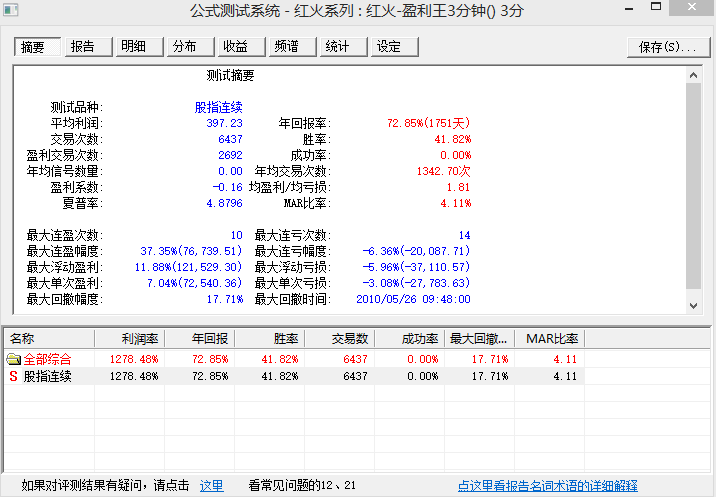Click the 17.71% max drawdown in summary

[x=225, y=299]
